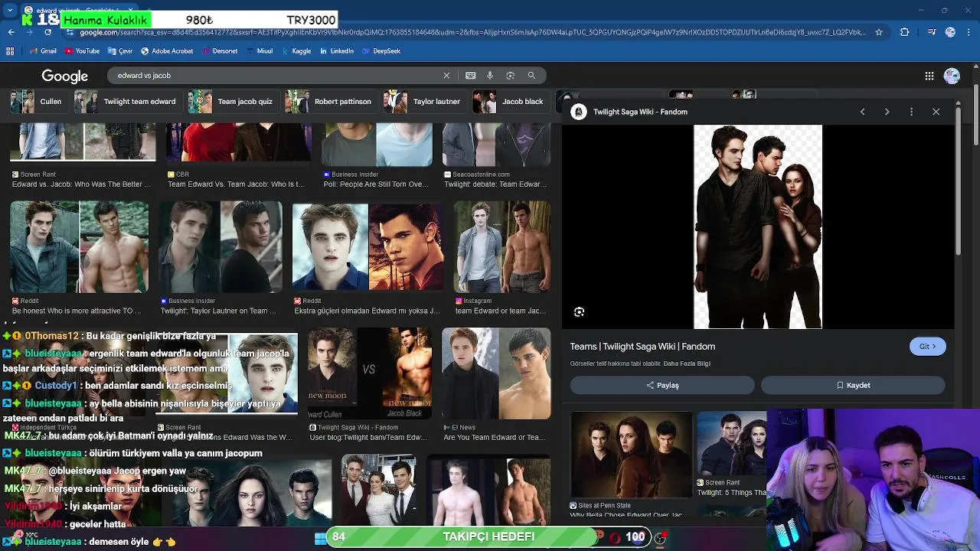
Task: Open the Chrome extensions puzzle icon
Action: point(905,32)
